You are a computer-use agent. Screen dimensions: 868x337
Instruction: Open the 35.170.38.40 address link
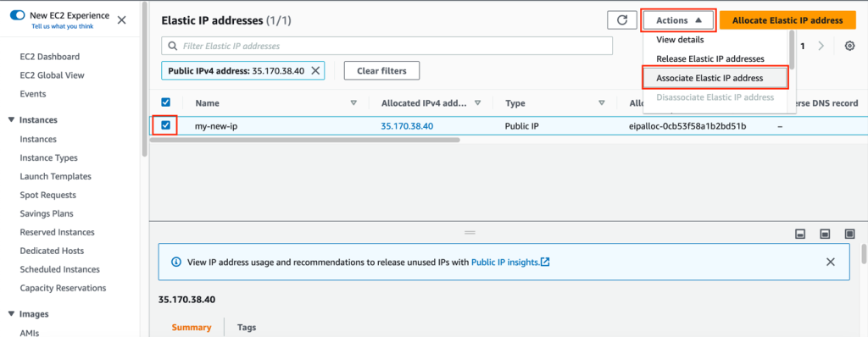407,126
